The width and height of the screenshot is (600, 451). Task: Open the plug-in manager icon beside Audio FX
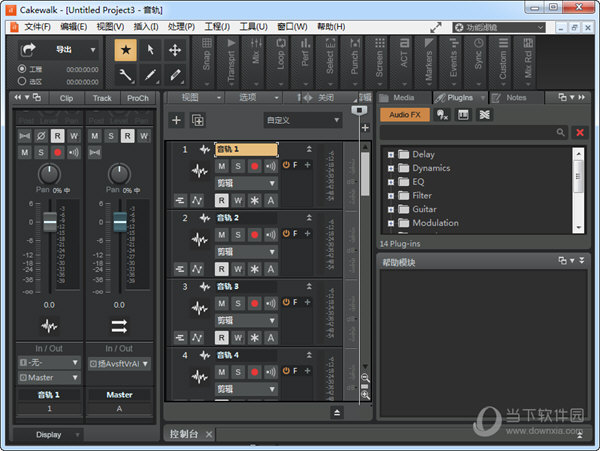[442, 115]
